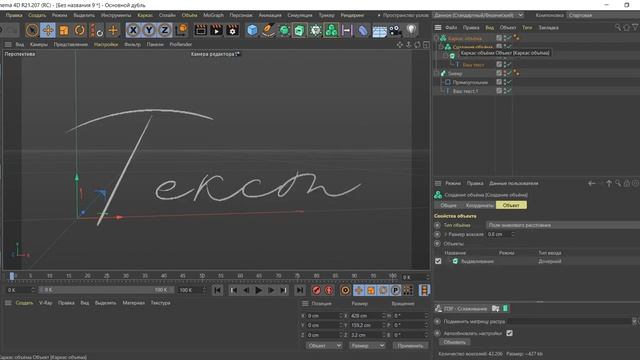This screenshot has height=360, width=640.
Task: Switch to the Общие attributes tab
Action: [448, 205]
